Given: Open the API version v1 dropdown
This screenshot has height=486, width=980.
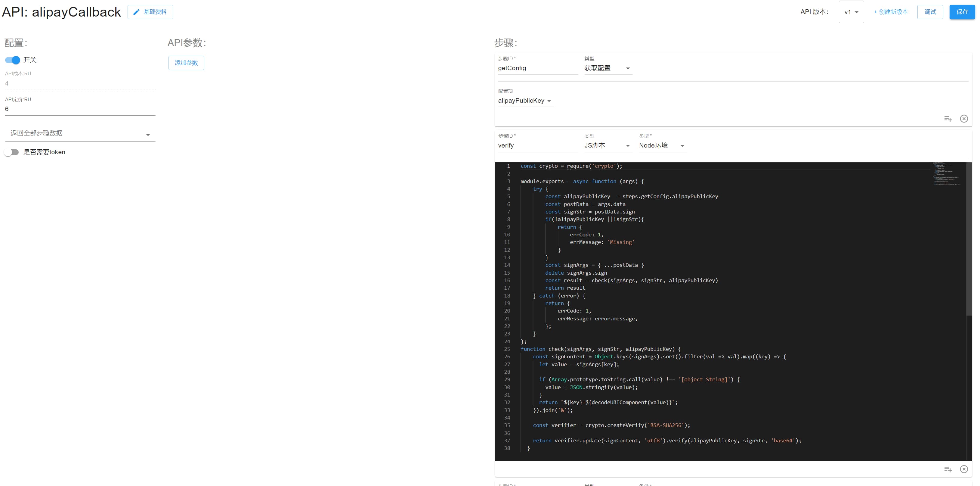Looking at the screenshot, I should coord(852,12).
